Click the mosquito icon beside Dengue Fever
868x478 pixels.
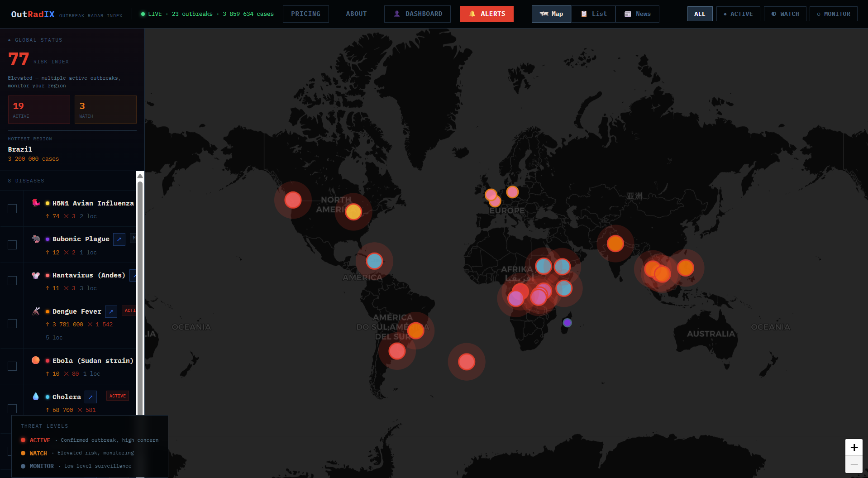tap(36, 311)
